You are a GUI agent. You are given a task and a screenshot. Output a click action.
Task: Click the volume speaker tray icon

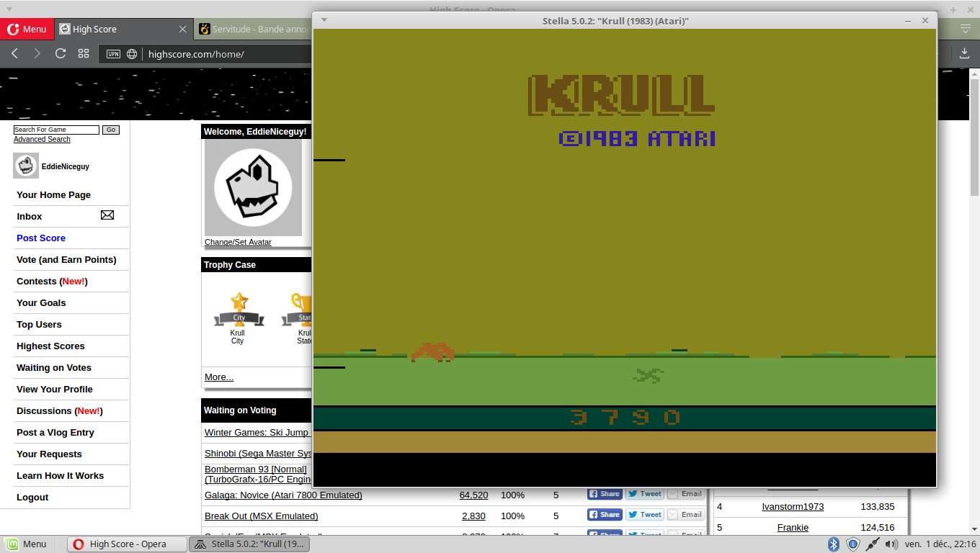(x=891, y=544)
